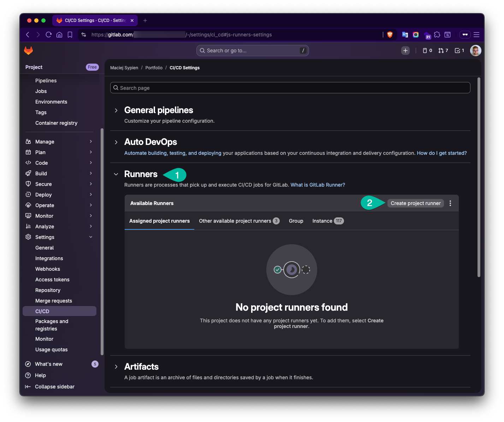Viewport: 504px width, 422px height.
Task: Open the kebab menu beside Create project runner
Action: click(x=450, y=203)
